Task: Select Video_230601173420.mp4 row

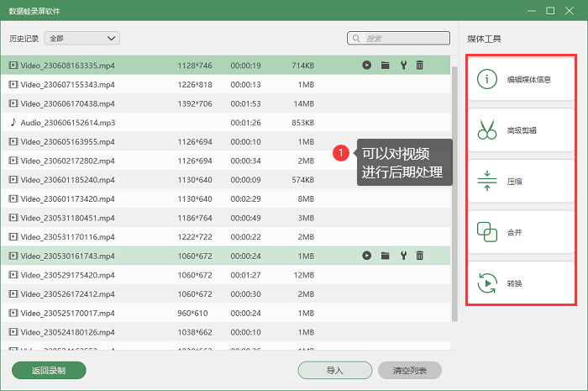Action: (226, 199)
